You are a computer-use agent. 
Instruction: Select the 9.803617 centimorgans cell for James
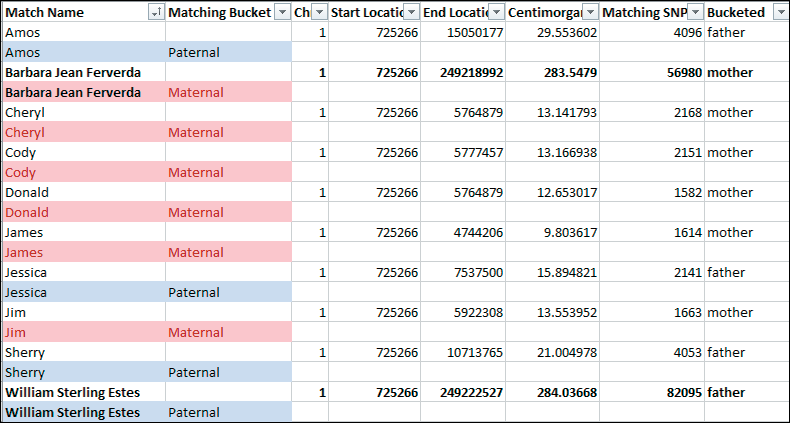(x=552, y=233)
